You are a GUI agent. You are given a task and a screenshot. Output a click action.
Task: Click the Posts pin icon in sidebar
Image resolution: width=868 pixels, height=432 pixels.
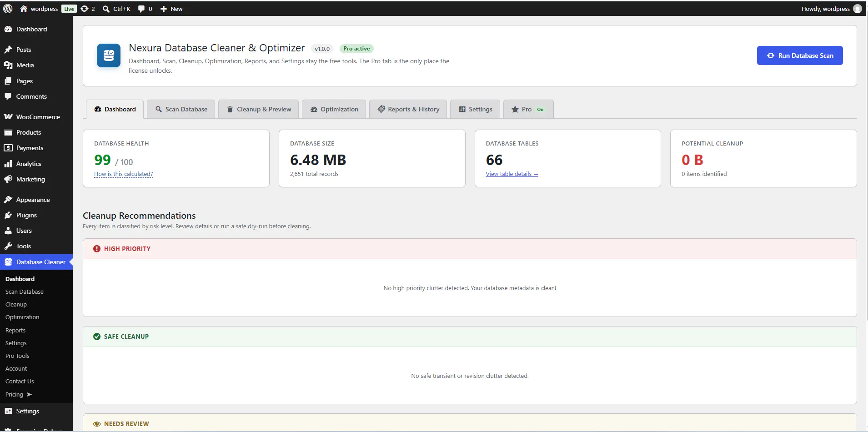8,50
